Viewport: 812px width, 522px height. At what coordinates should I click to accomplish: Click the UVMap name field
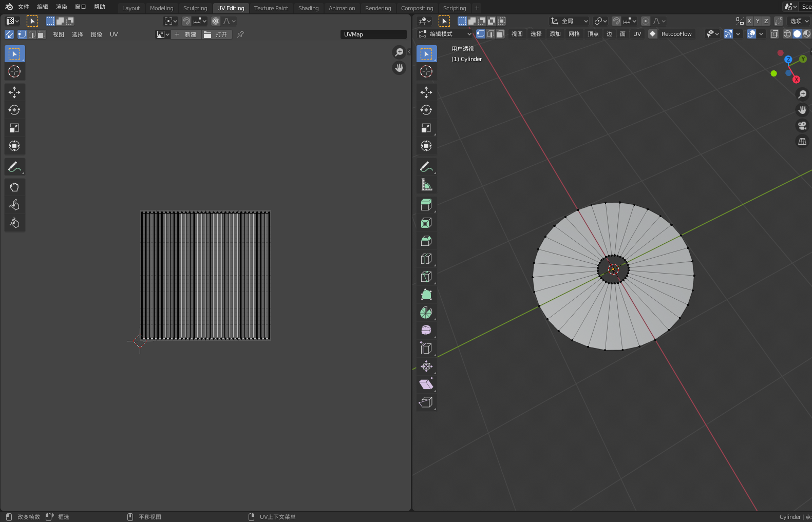[x=373, y=34]
